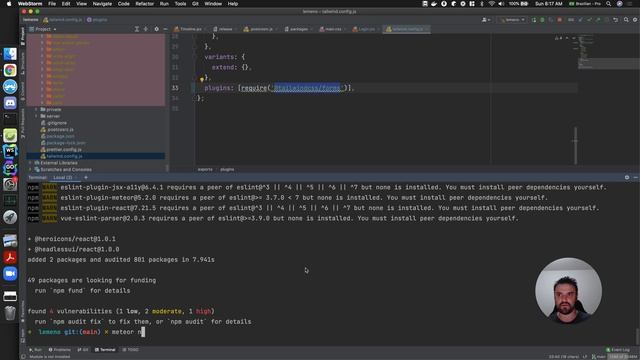Image resolution: width=640 pixels, height=360 pixels.
Task: Hide the Project panel with the minus icon
Action: tap(165, 29)
